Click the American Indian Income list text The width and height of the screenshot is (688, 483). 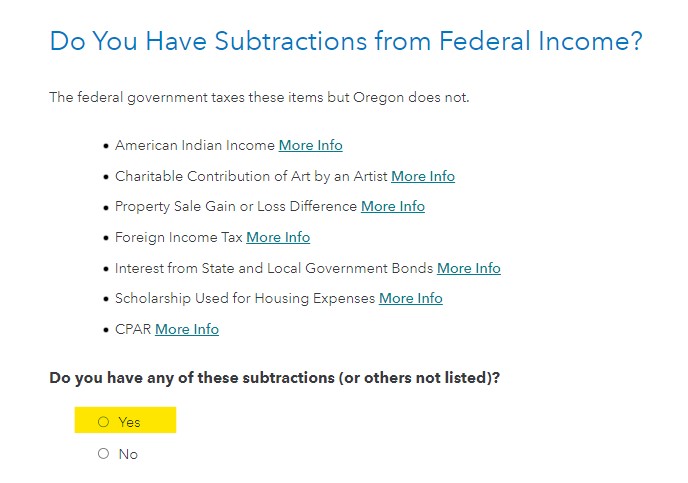pyautogui.click(x=195, y=145)
